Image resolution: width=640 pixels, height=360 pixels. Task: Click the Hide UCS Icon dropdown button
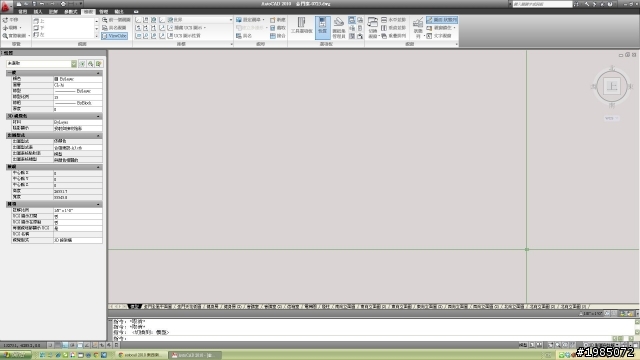point(187,28)
